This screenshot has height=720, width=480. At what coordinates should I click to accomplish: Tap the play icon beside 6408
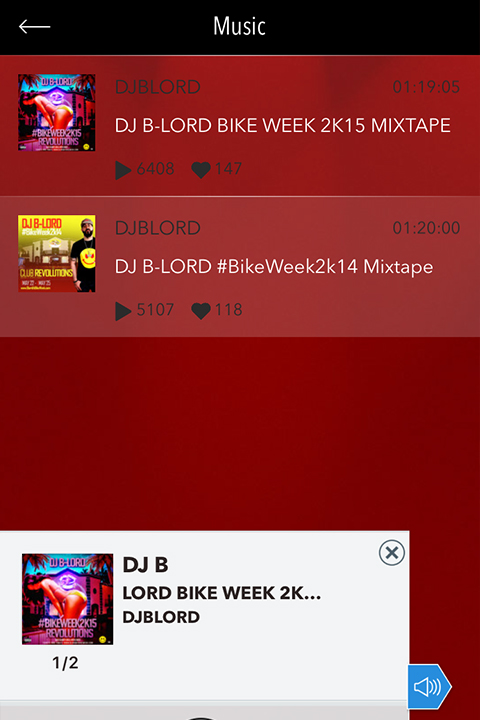(123, 170)
